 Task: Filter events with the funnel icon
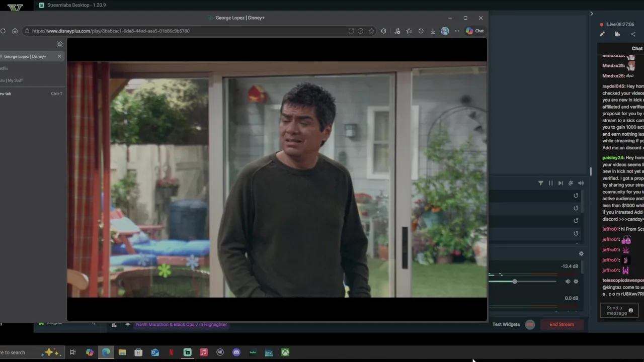[x=541, y=183]
